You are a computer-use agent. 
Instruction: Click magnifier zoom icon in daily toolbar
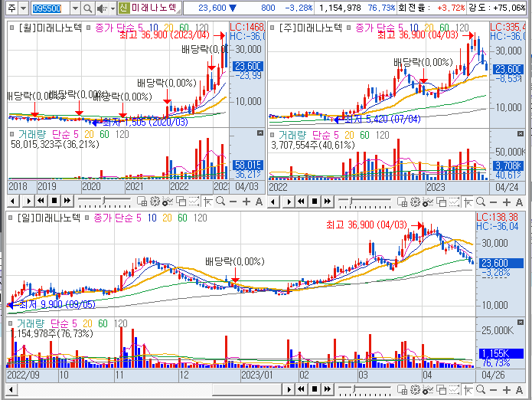pyautogui.click(x=481, y=390)
